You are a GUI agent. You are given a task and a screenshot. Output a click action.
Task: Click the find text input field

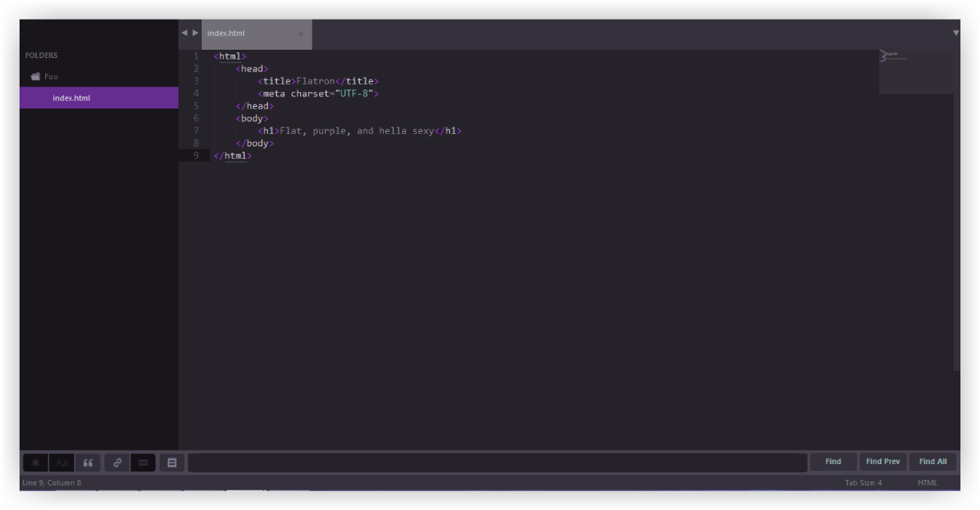pyautogui.click(x=498, y=463)
